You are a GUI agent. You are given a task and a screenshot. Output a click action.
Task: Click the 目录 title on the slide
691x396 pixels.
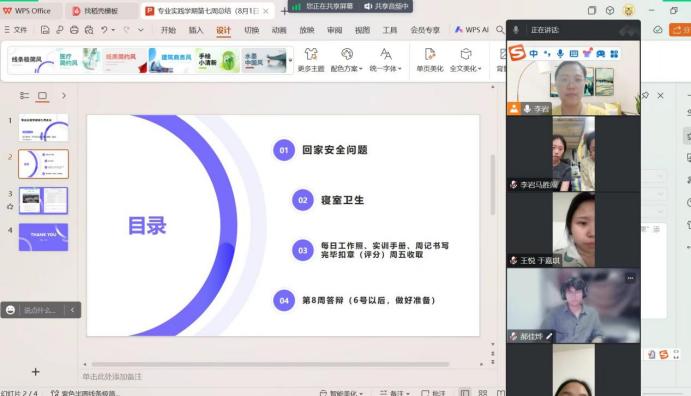[x=147, y=226]
